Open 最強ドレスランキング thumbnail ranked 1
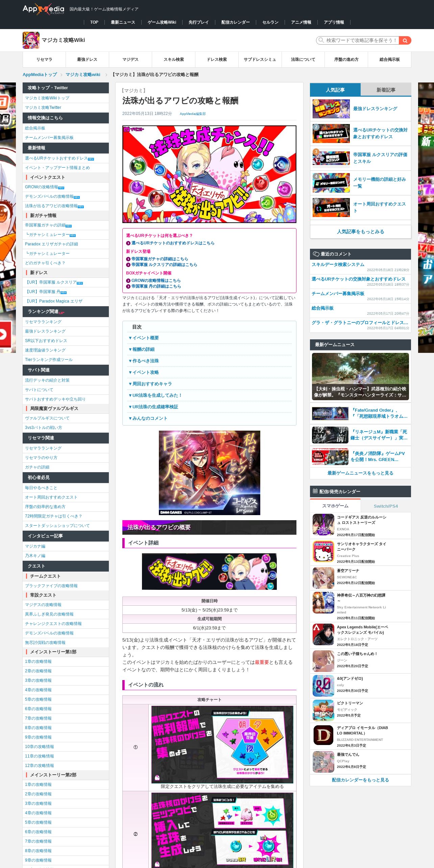 tap(331, 109)
